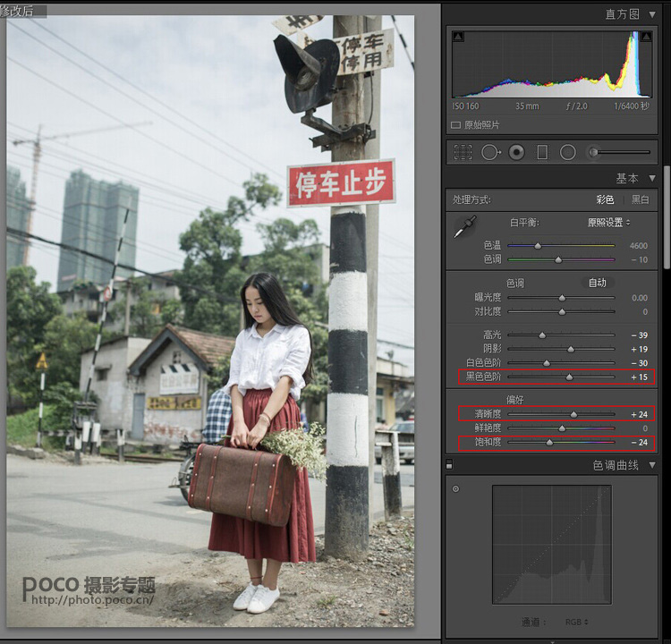Click the 1/6400 秒 shutter speed text
The height and width of the screenshot is (644, 671).
(632, 106)
